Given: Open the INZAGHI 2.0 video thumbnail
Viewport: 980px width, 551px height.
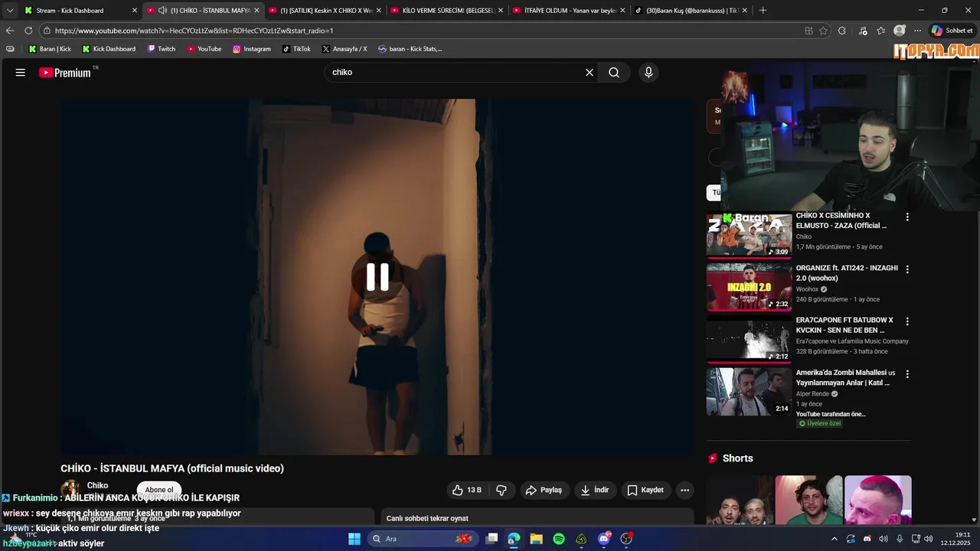Looking at the screenshot, I should 749,287.
